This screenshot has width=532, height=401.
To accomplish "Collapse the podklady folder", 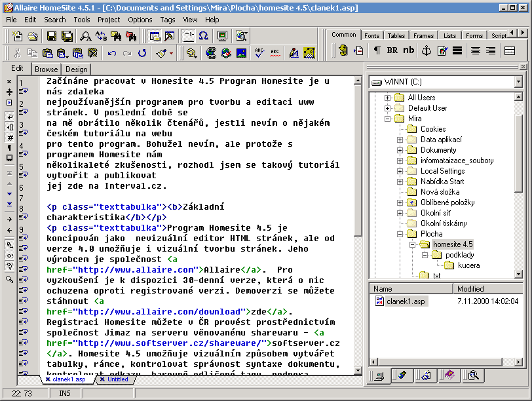I will click(x=425, y=256).
